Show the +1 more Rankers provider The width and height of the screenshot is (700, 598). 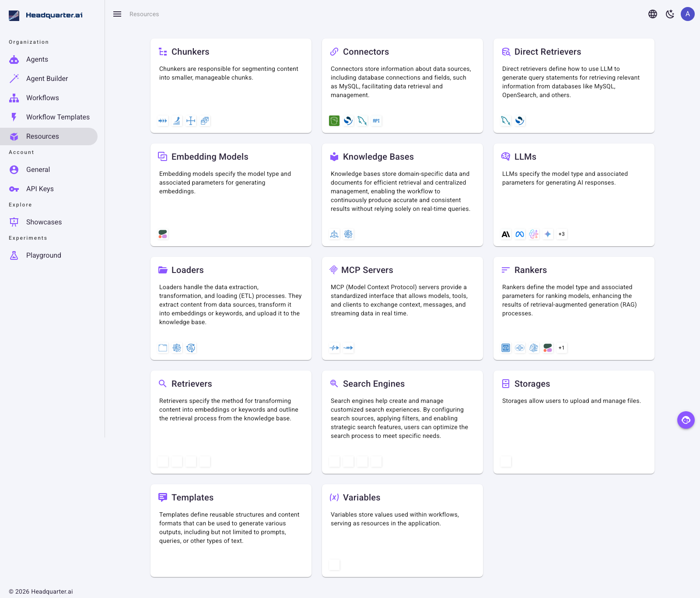point(562,348)
